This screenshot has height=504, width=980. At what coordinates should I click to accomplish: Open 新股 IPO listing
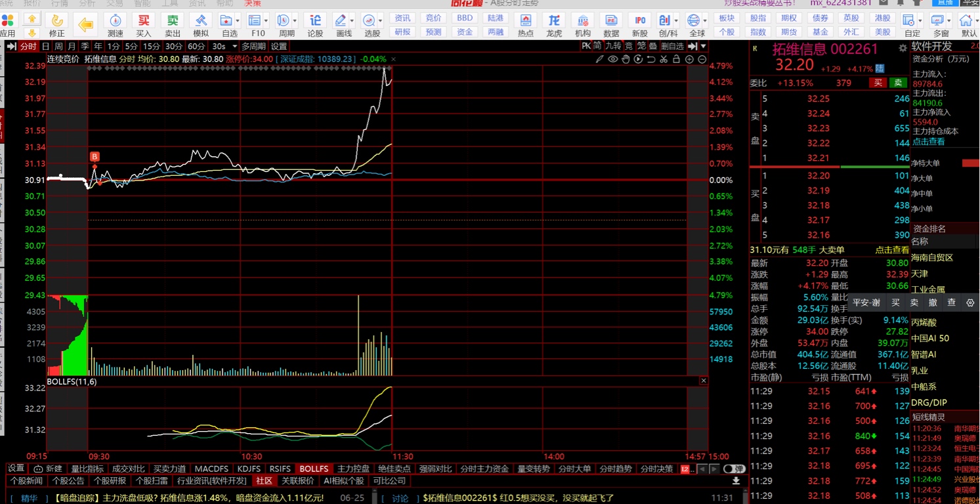[640, 24]
